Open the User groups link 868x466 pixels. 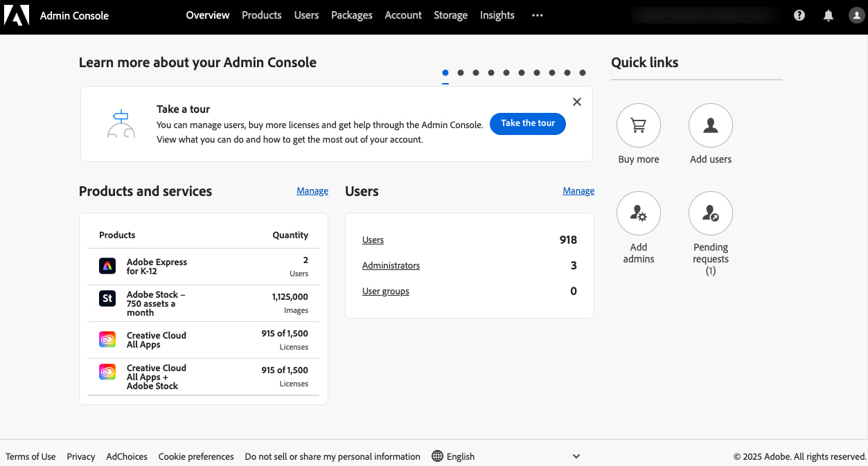coord(386,292)
